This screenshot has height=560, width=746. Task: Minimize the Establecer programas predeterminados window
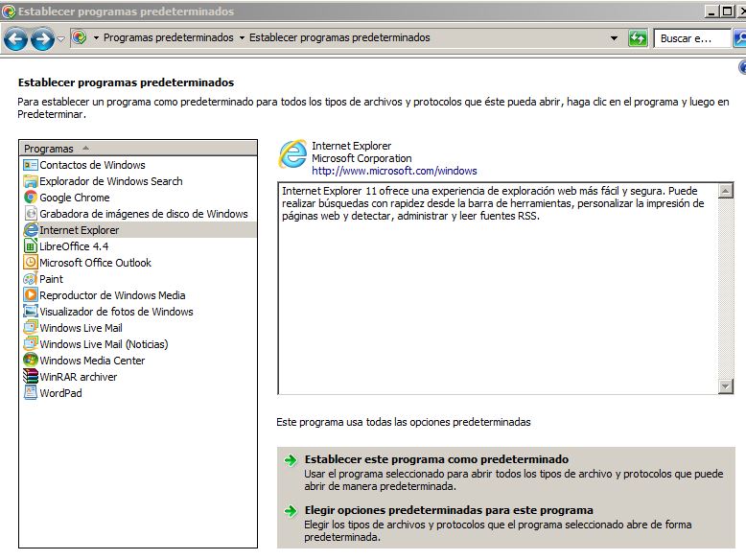pos(711,11)
